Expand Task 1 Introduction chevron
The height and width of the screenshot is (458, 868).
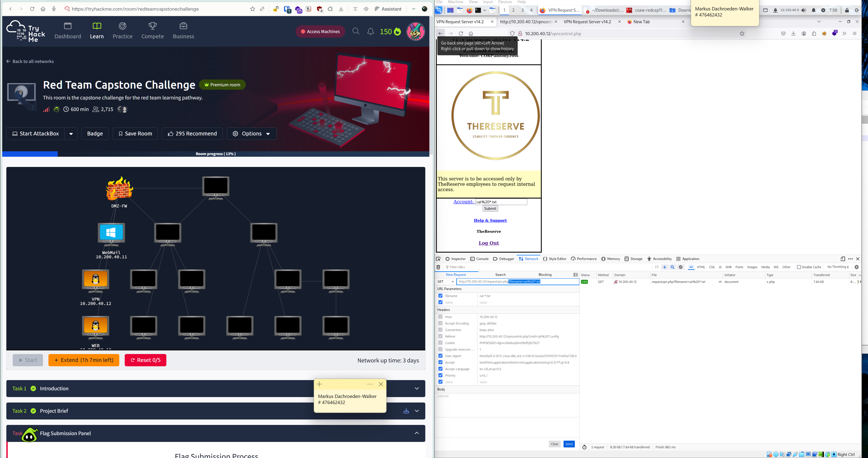pos(416,388)
